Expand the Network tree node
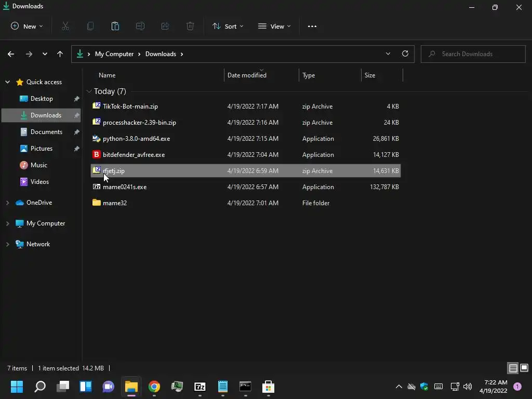Viewport: 532px width, 399px height. 7,244
